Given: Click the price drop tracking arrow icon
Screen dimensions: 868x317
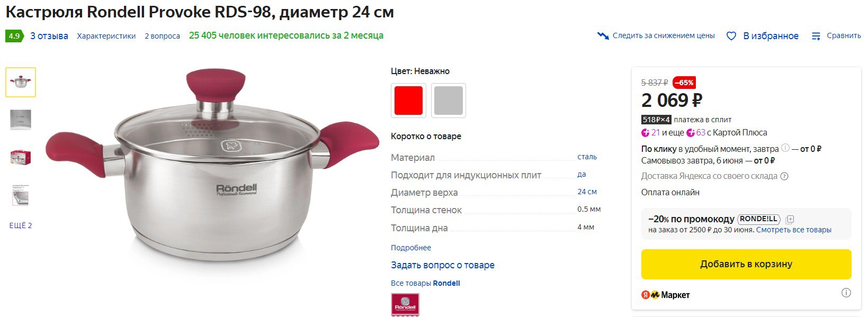Looking at the screenshot, I should tap(603, 36).
